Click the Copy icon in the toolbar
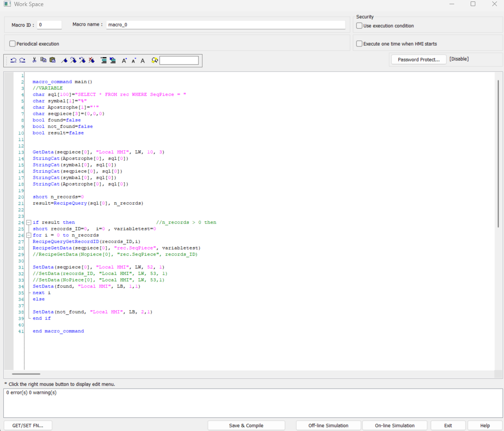Screen dimensions: 504x431 pyautogui.click(x=43, y=60)
